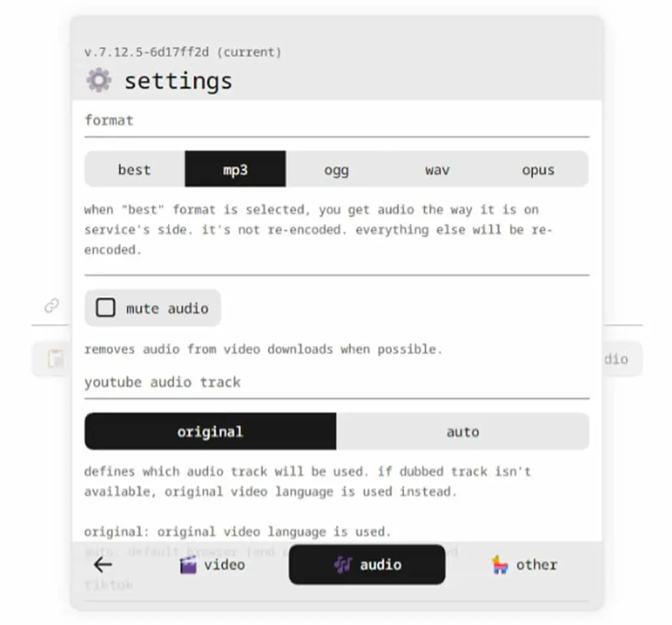
Task: Tick the mute audio checkbox
Action: tap(106, 308)
